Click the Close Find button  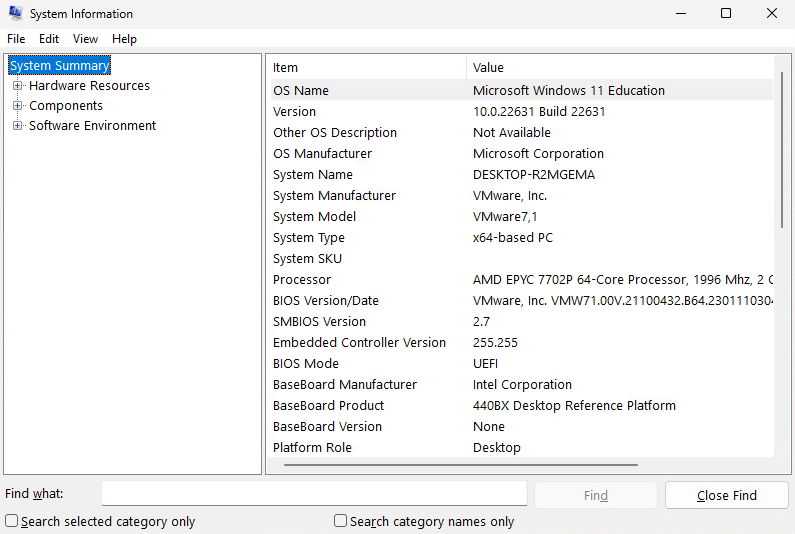point(727,495)
